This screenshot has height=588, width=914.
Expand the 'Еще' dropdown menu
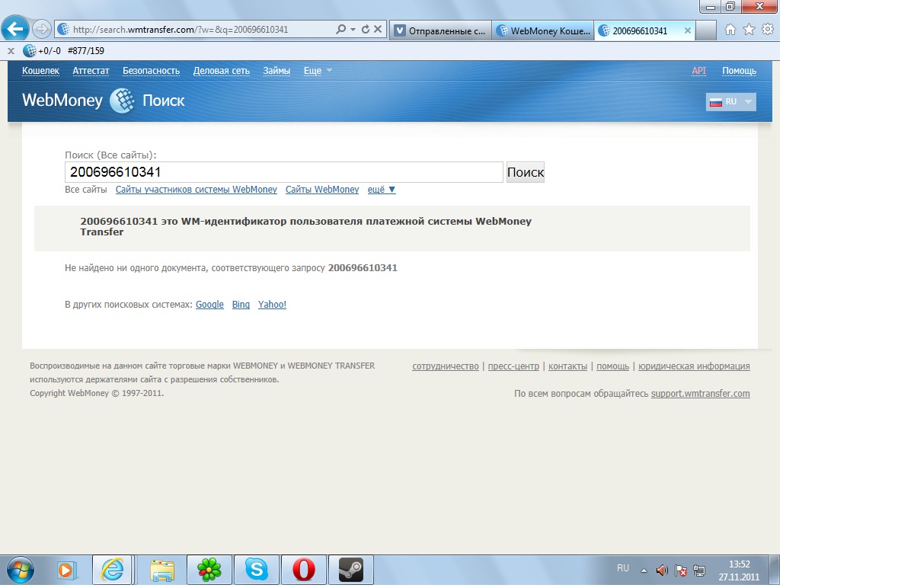(x=318, y=71)
